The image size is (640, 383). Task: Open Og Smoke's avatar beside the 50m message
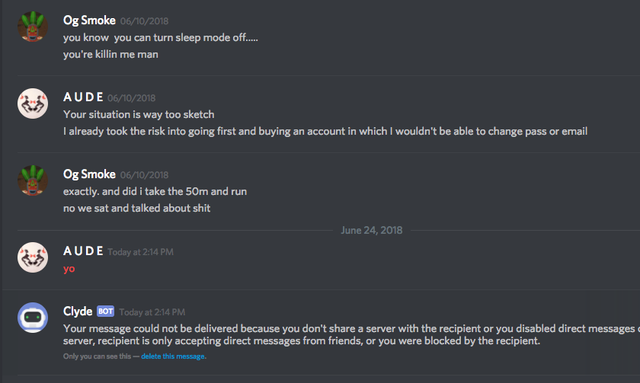33,180
